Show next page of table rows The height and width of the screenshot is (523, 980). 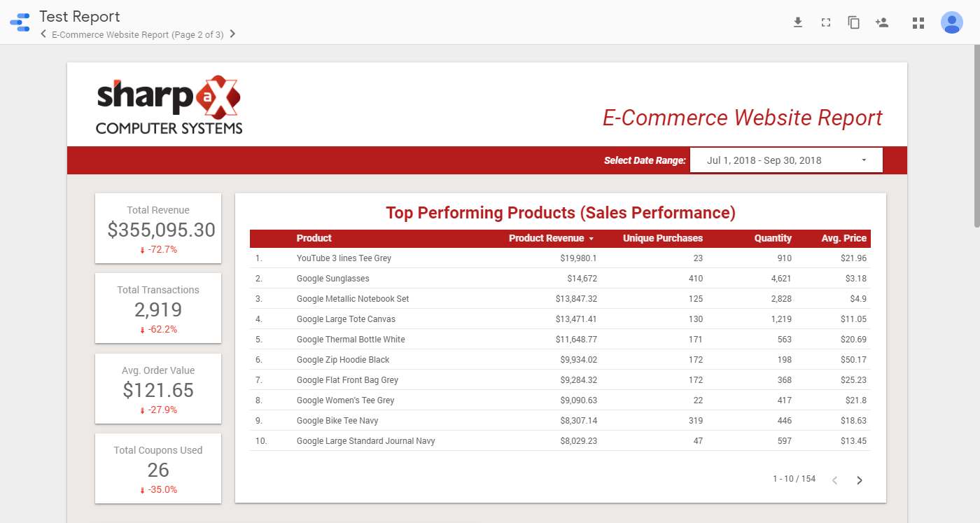pyautogui.click(x=860, y=480)
